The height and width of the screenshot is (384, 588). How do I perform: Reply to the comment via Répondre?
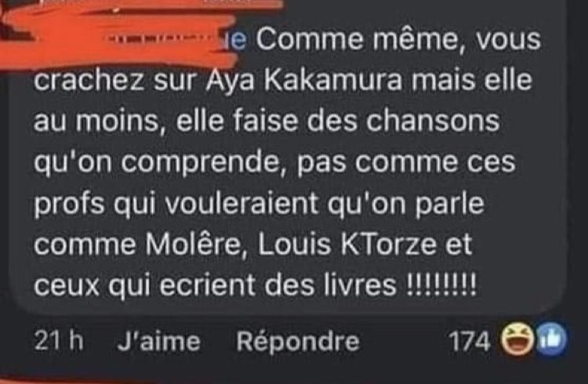click(x=298, y=342)
